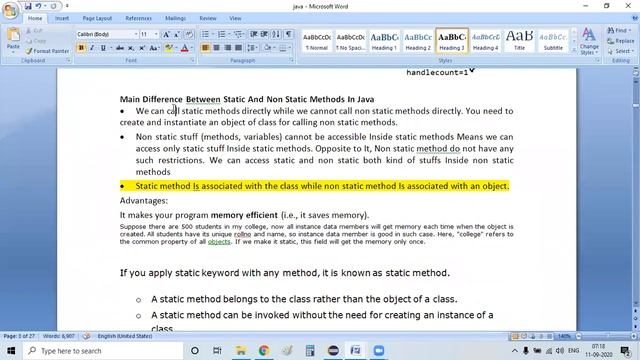
Task: Click the Office button logo
Action: click(x=10, y=11)
